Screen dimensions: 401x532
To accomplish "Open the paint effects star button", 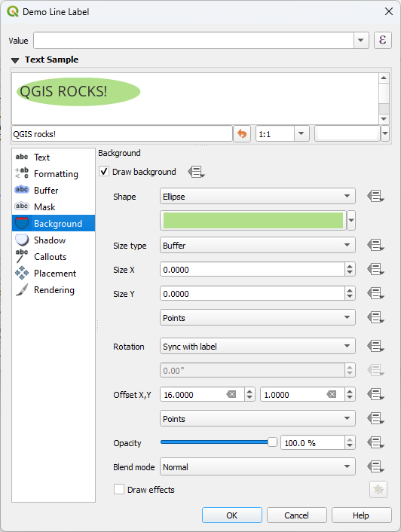I will (378, 490).
